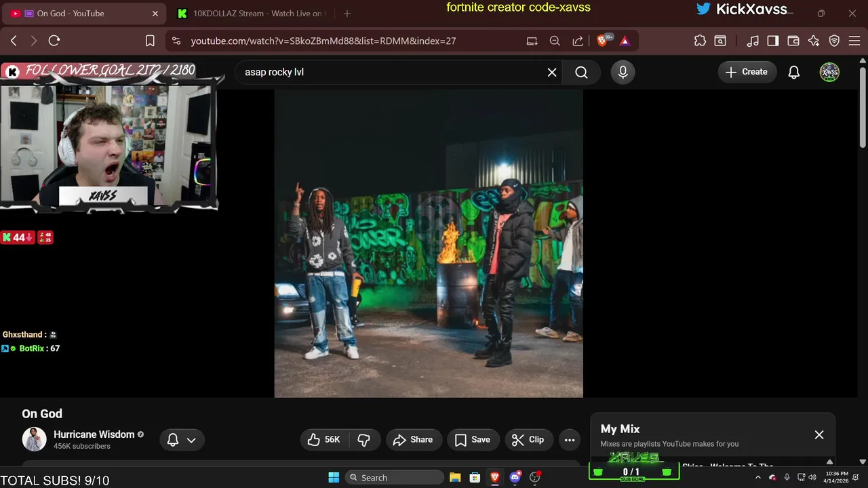Expand the subscription notification bell dropdown
The width and height of the screenshot is (868, 488).
point(182,440)
